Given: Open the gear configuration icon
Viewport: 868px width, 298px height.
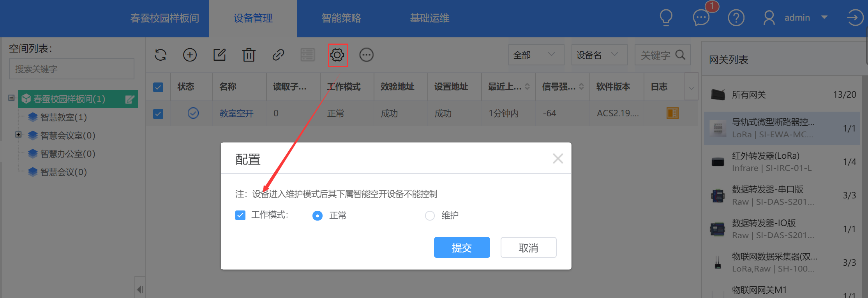Looking at the screenshot, I should point(337,55).
